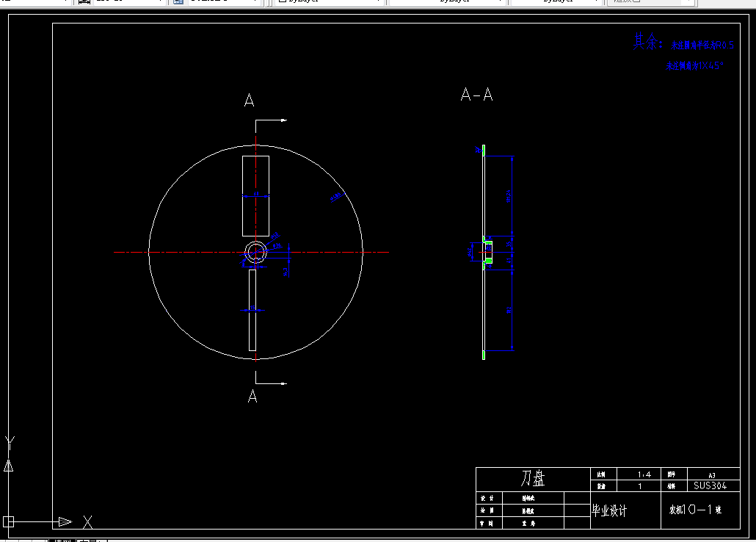
Task: Select the horizontal red centerline left end
Action: tap(118, 252)
